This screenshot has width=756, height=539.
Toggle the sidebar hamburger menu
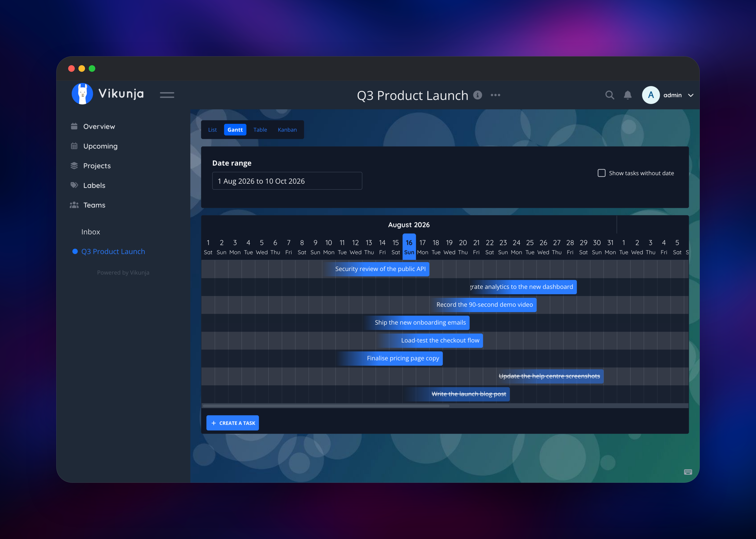click(167, 95)
